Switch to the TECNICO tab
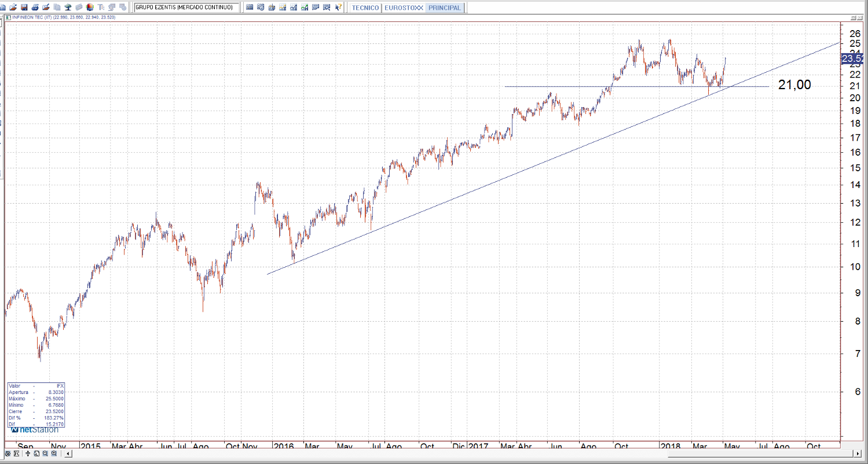The image size is (868, 464). pos(365,8)
